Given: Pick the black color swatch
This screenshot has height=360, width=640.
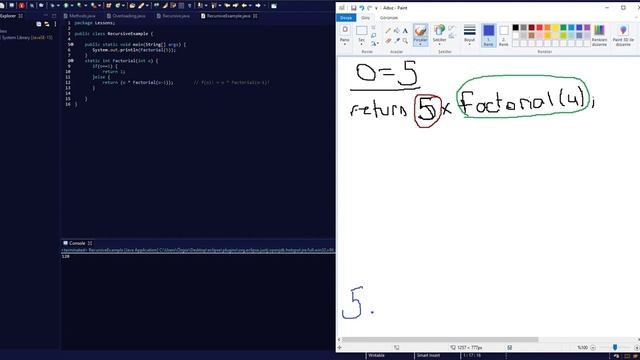Looking at the screenshot, I should (x=516, y=27).
